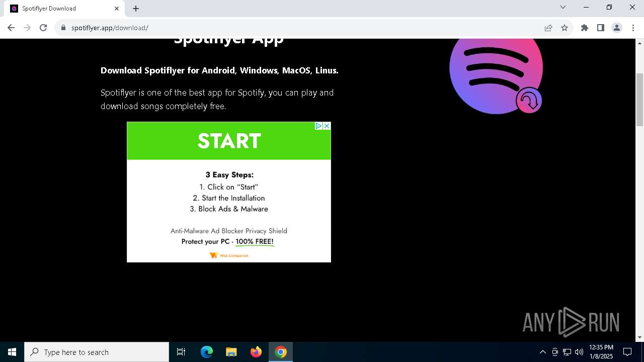
Task: Click the scrollbar up arrow
Action: [639, 43]
